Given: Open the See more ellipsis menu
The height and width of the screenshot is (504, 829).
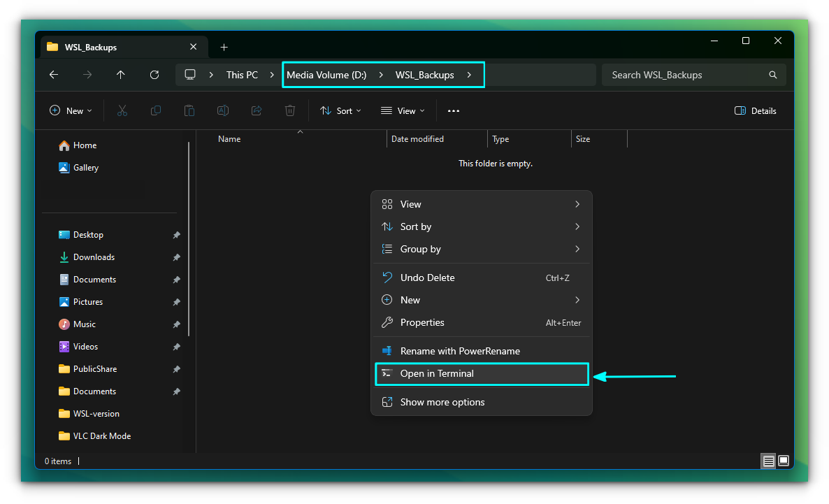Looking at the screenshot, I should (454, 110).
